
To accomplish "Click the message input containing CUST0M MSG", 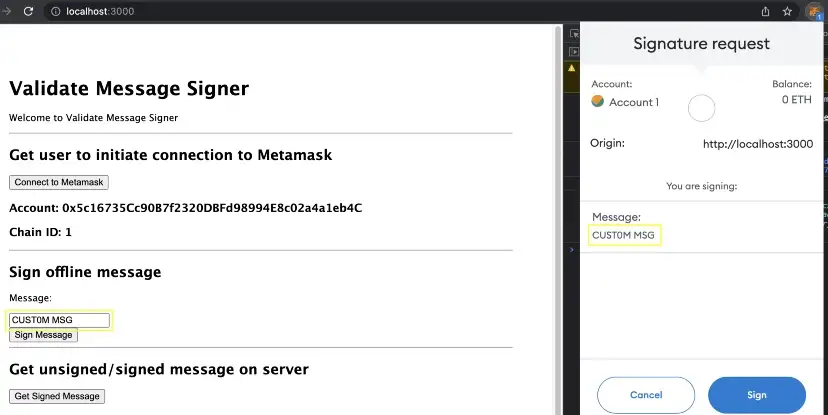I will point(59,320).
